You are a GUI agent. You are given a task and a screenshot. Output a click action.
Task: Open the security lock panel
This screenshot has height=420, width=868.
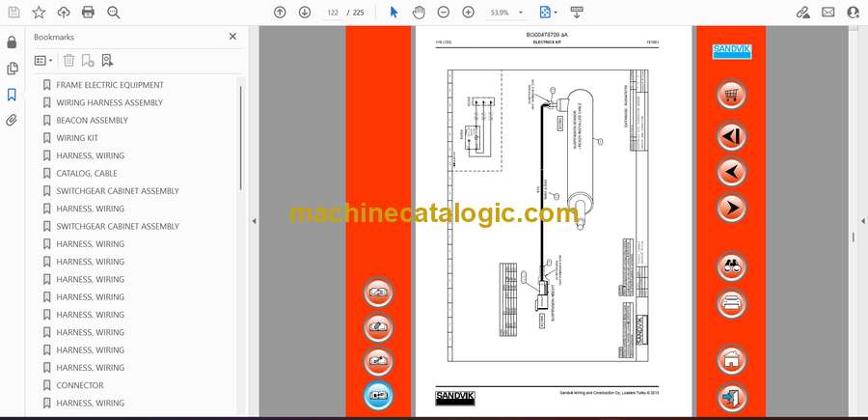click(x=12, y=42)
